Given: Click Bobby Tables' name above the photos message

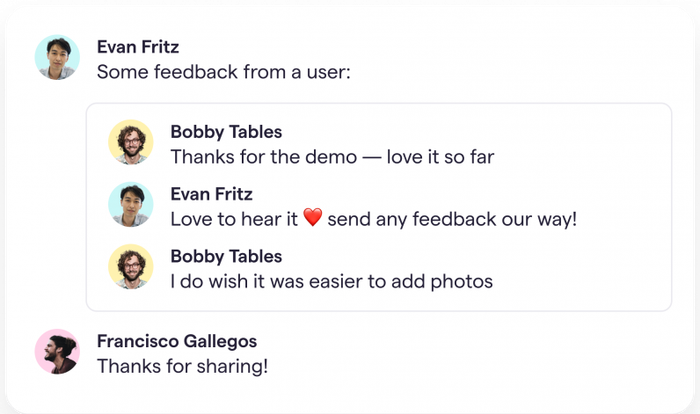Looking at the screenshot, I should (x=226, y=256).
